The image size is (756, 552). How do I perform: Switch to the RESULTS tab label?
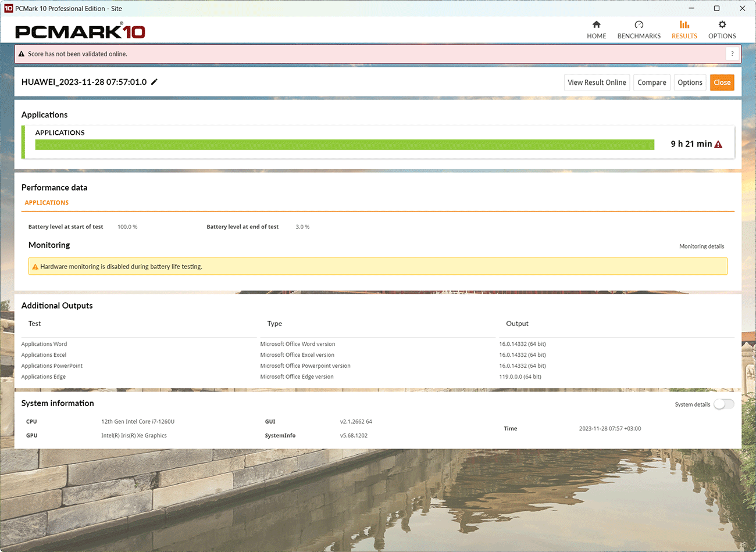pos(684,36)
